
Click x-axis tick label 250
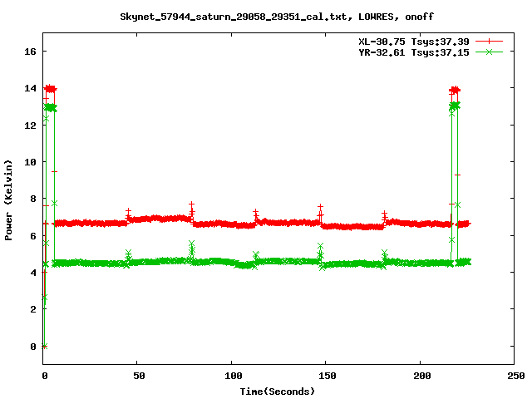pos(515,376)
